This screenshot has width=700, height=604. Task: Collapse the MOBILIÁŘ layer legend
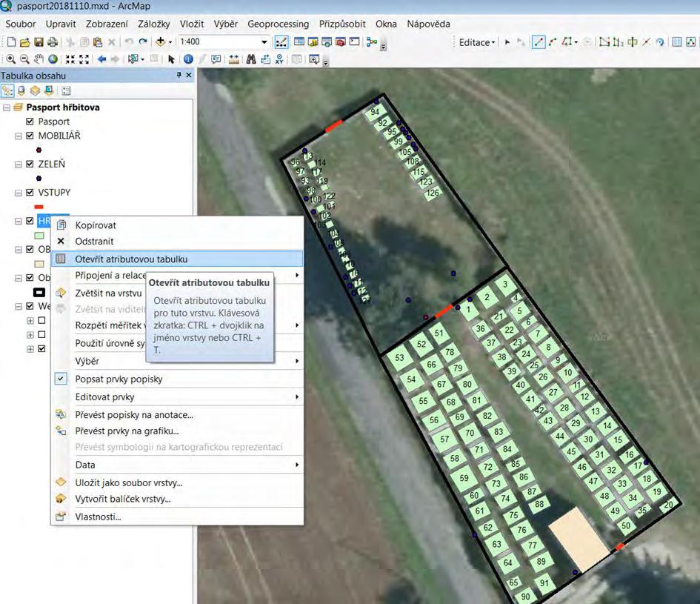19,136
